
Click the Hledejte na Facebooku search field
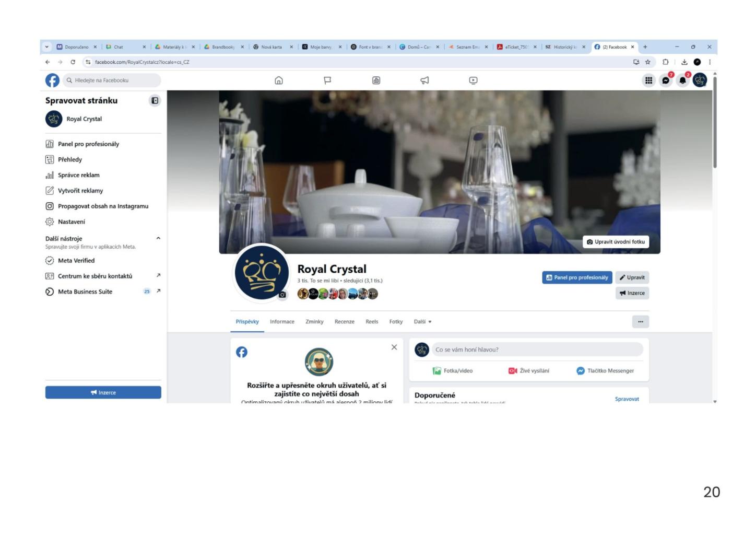pos(113,80)
